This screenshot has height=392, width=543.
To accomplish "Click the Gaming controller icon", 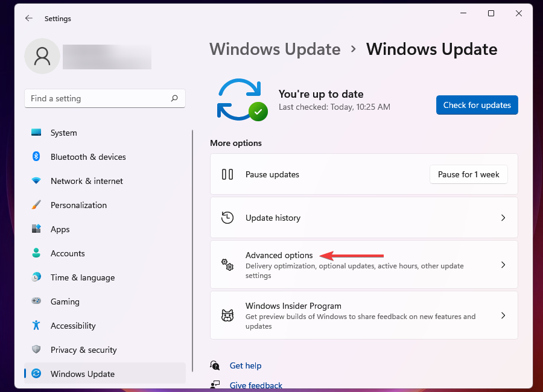I will (x=36, y=301).
